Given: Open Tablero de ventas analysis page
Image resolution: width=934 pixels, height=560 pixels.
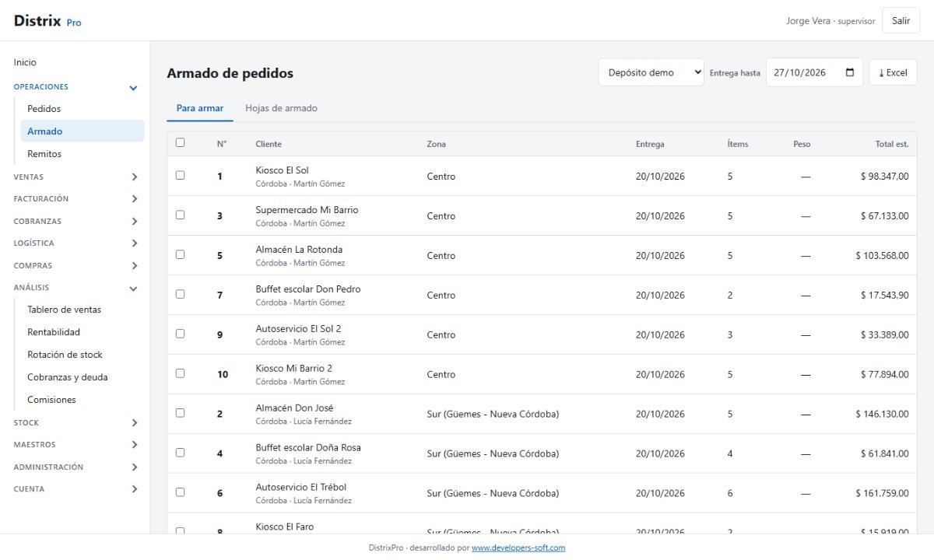Looking at the screenshot, I should coord(83,310).
